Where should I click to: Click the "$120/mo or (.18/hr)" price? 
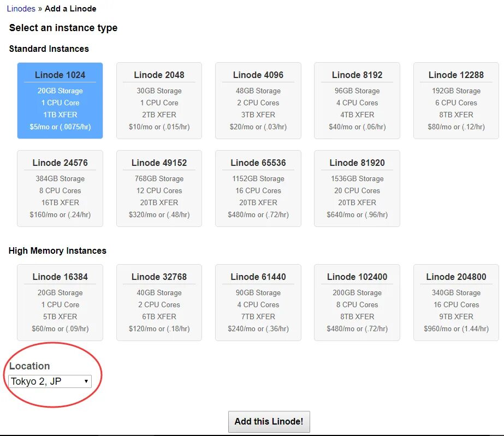[x=159, y=329]
